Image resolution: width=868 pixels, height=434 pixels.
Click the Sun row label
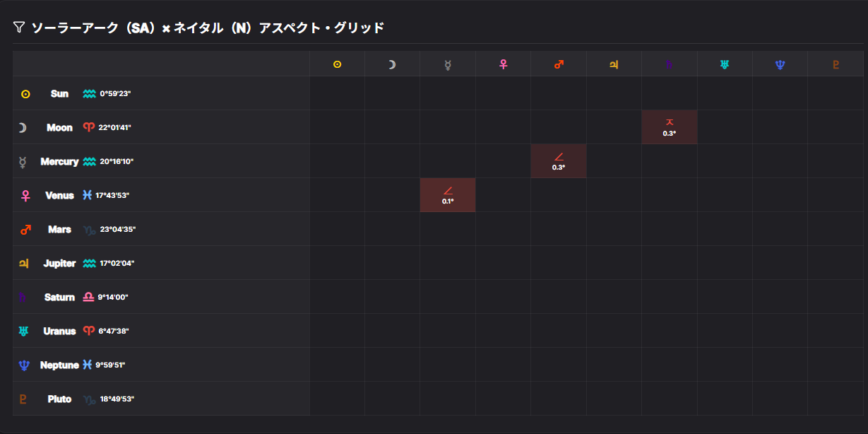click(59, 93)
